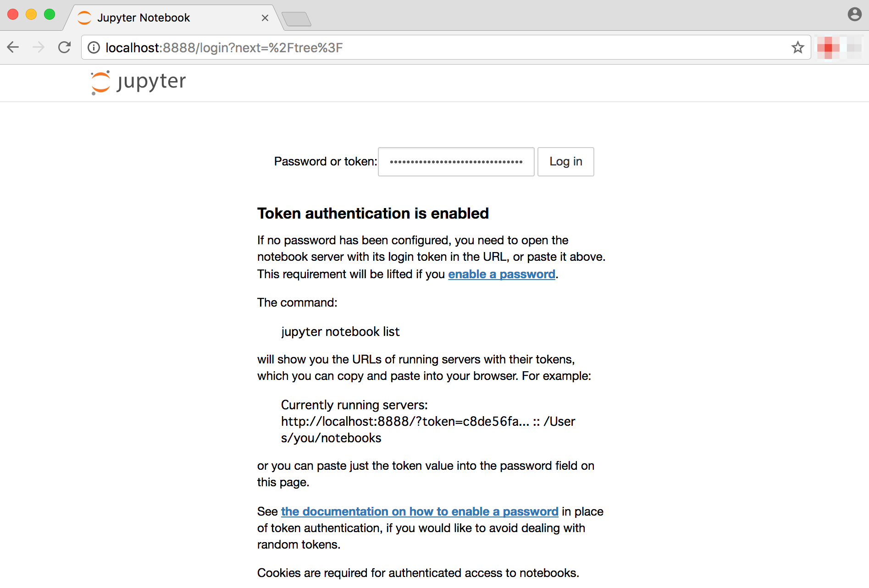Click the browser forward arrow
869x588 pixels.
pos(39,47)
